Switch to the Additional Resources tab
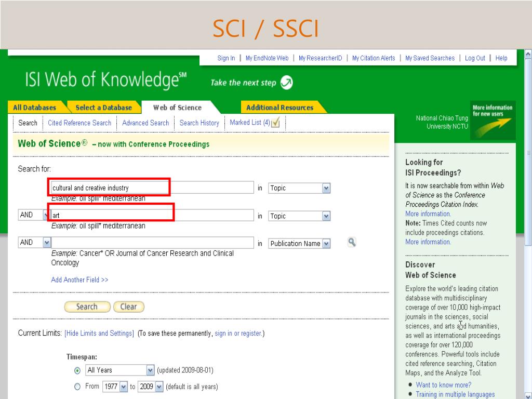This screenshot has width=532, height=399. pyautogui.click(x=280, y=108)
